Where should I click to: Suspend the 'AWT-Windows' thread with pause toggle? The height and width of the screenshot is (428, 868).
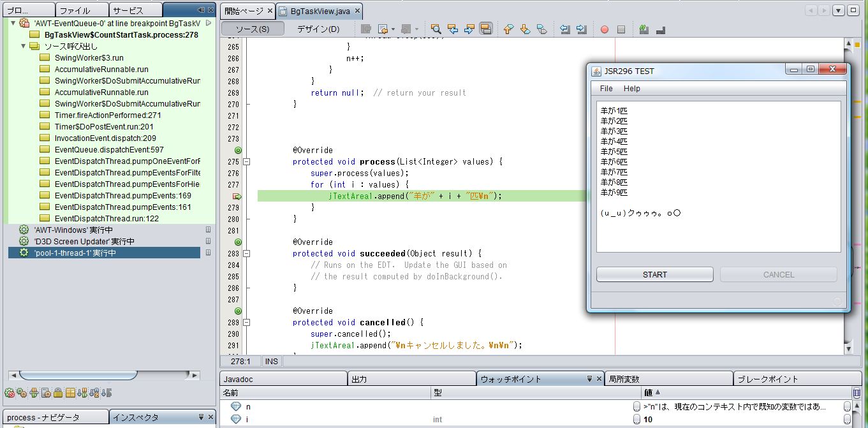click(208, 230)
